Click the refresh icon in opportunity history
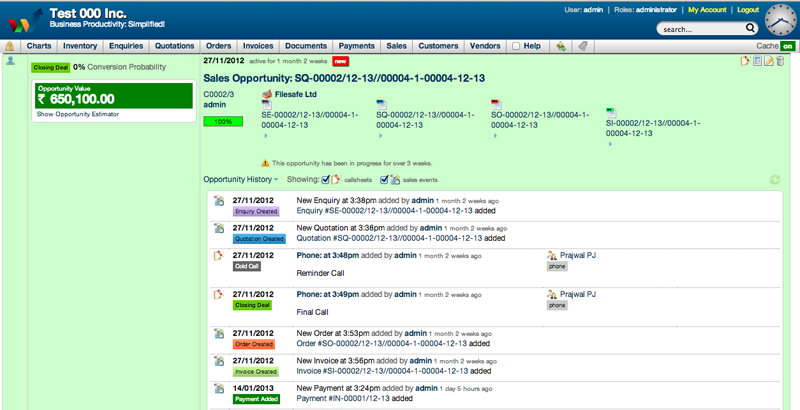Screen dimensions: 800x410 tap(774, 180)
